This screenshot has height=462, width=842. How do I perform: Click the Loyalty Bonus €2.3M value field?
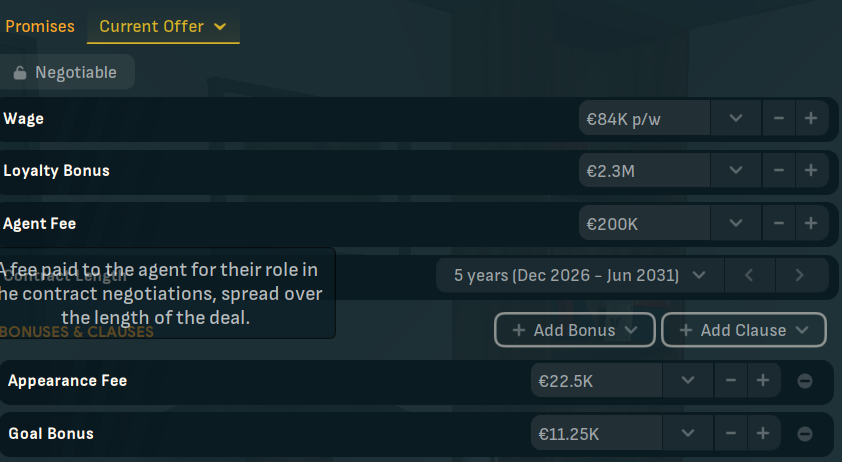coord(644,170)
